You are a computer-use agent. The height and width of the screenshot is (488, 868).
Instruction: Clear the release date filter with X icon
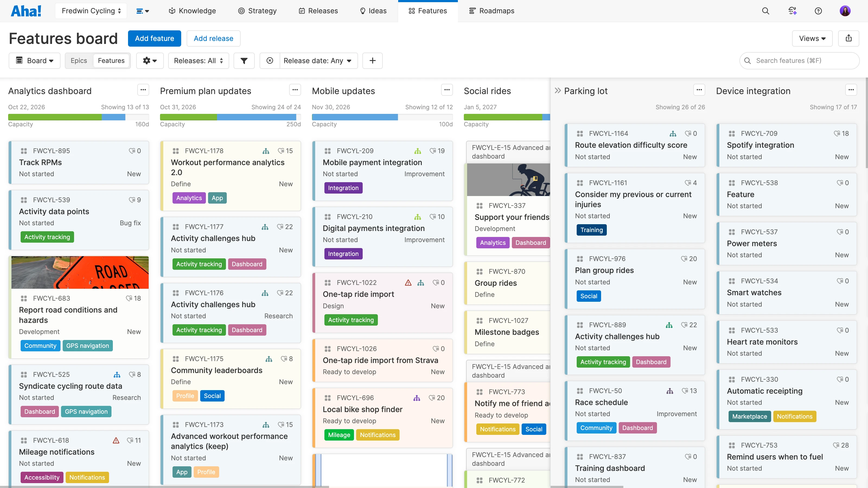pos(270,61)
